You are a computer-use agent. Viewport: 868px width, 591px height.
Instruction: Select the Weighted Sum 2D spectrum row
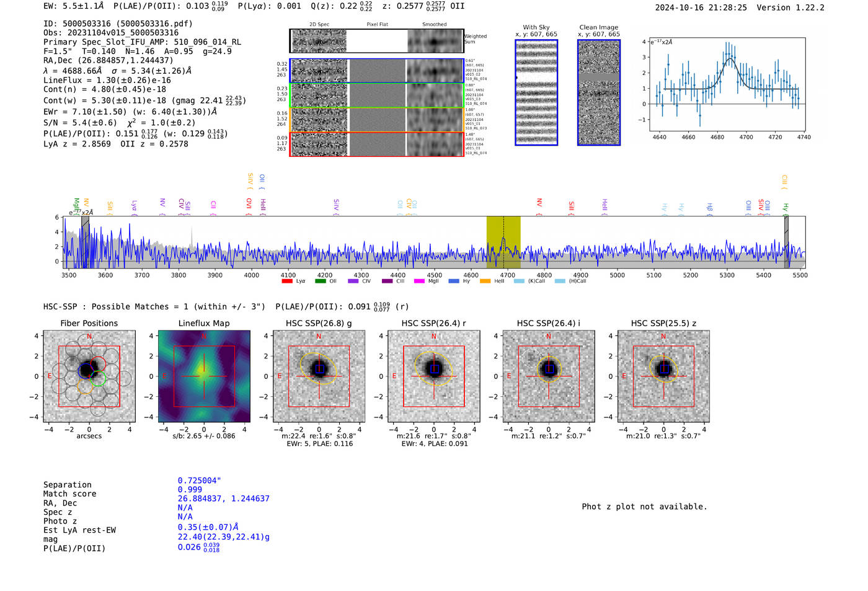[x=376, y=41]
